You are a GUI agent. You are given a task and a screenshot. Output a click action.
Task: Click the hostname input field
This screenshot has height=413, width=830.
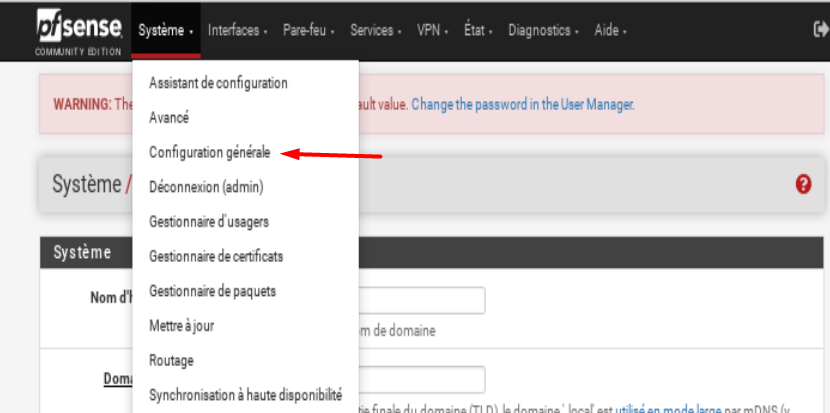pyautogui.click(x=420, y=300)
